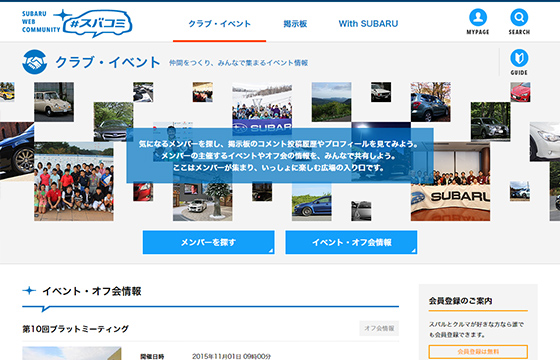Screen dimensions: 560x360
Task: Open the blue Subaru sedan photo thumbnail
Action: tap(312, 202)
